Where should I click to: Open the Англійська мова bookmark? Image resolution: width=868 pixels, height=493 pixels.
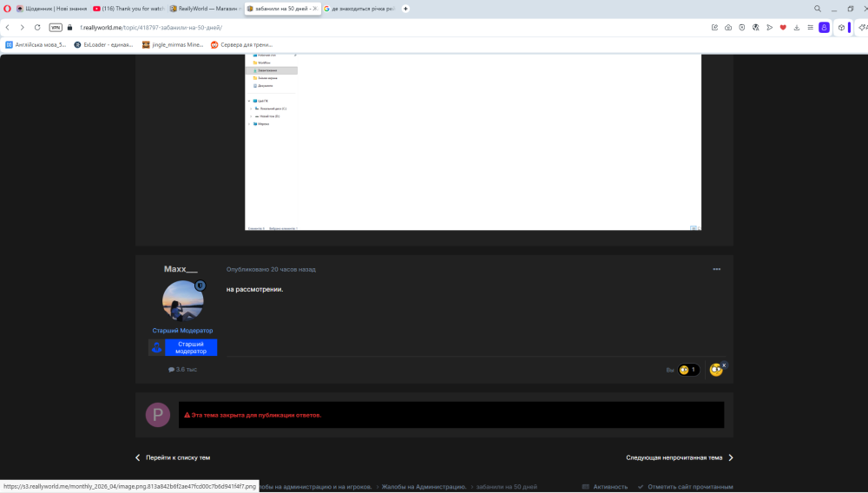[36, 45]
